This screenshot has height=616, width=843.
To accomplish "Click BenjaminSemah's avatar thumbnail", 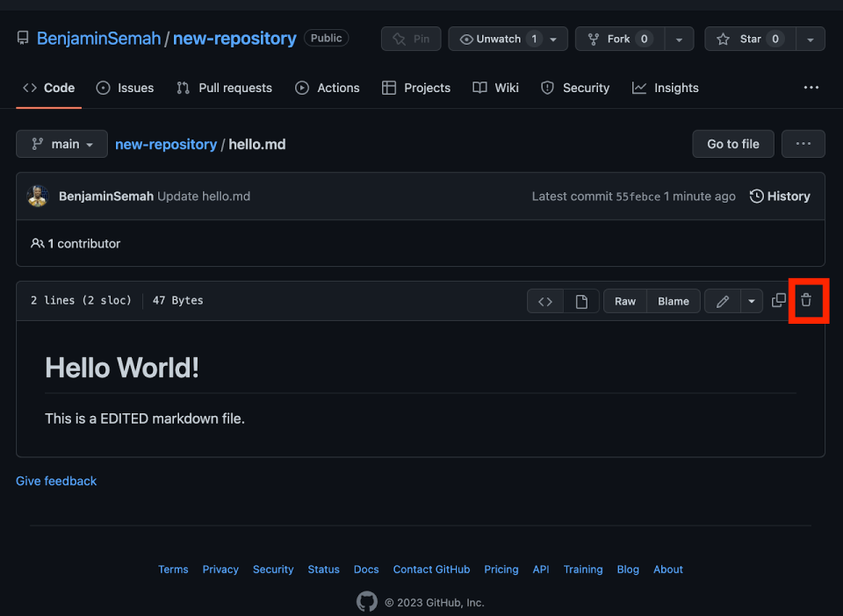I will pyautogui.click(x=38, y=197).
